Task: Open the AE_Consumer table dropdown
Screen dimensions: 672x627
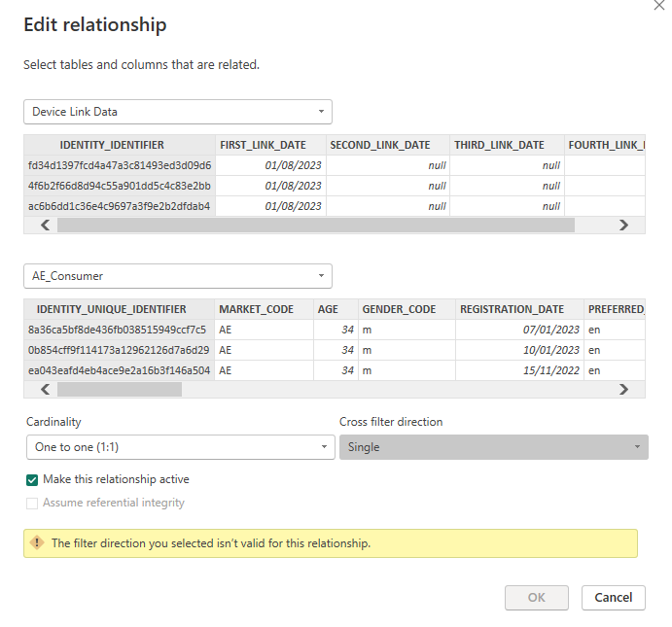Action: [178, 276]
